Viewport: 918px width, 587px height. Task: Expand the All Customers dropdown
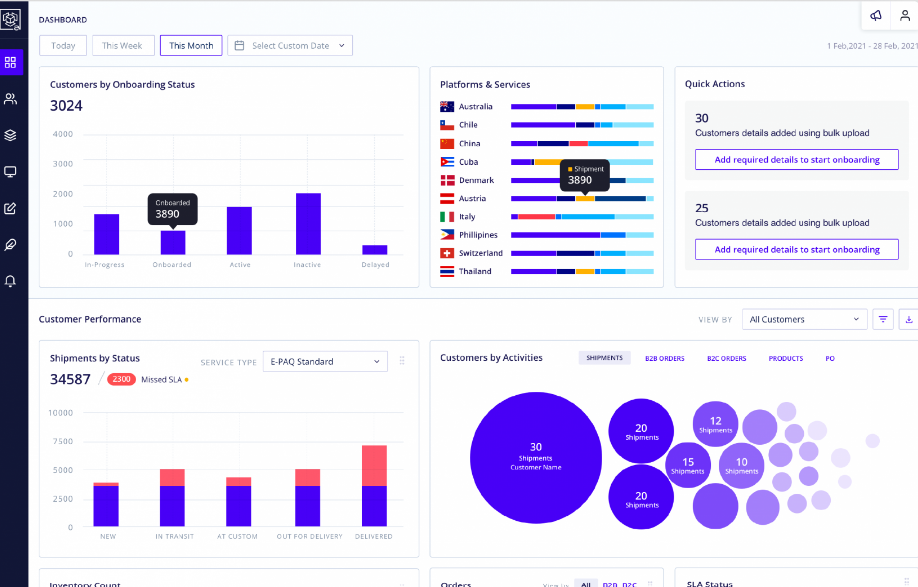pyautogui.click(x=804, y=318)
